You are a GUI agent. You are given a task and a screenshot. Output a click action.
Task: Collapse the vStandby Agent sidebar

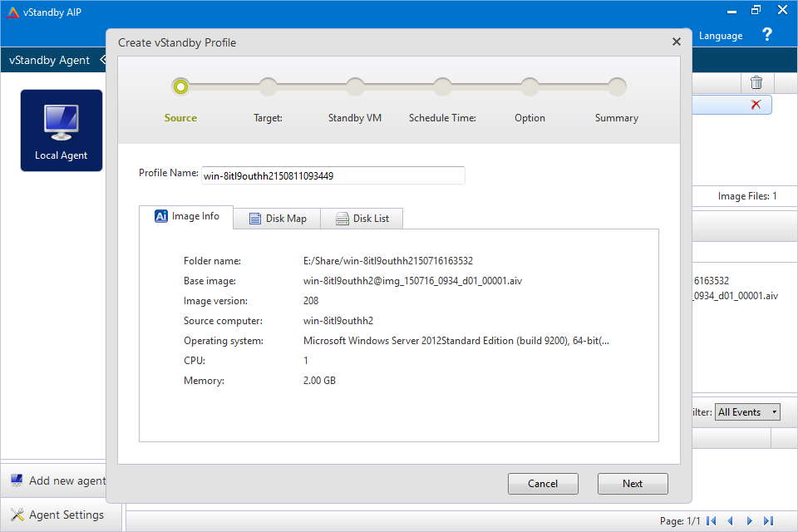(103, 60)
